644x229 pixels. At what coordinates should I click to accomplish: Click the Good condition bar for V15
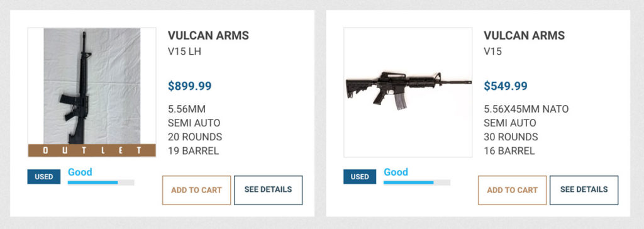pos(417,182)
